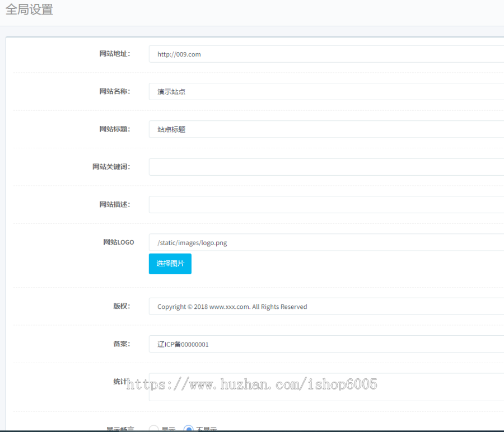Click the 网站标题: label

[114, 129]
